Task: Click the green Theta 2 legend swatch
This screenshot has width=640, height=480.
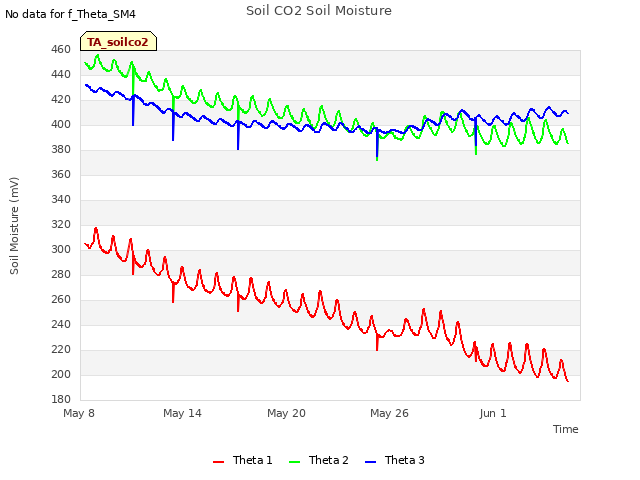Action: pos(294,462)
